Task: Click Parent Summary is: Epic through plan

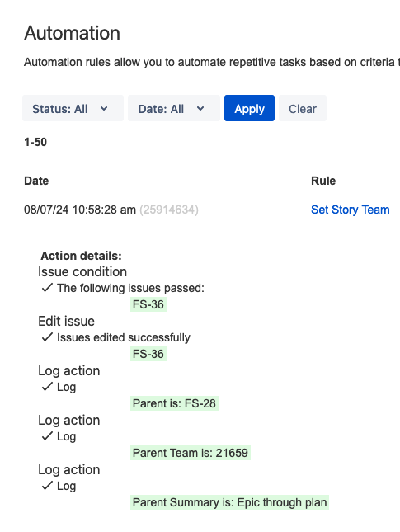Action: (x=229, y=502)
